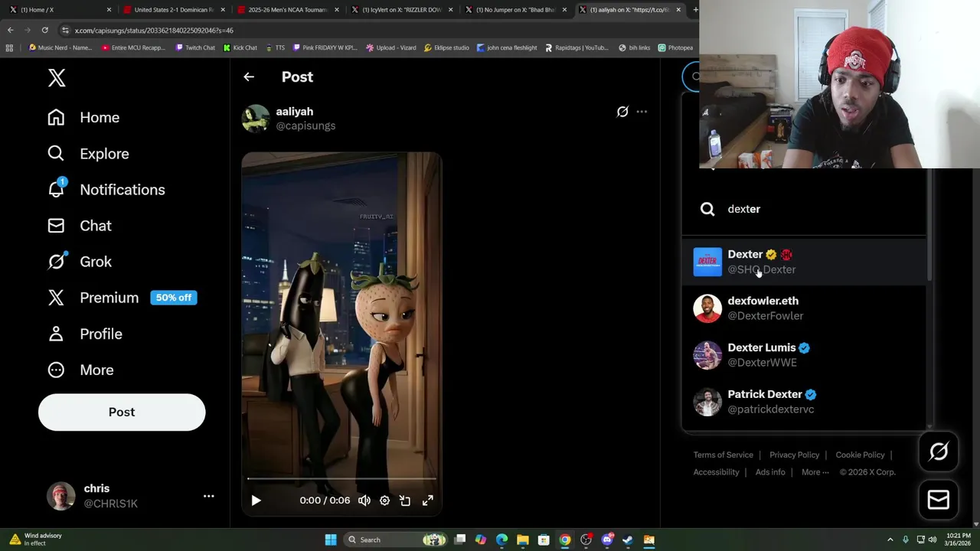Screen dimensions: 980x551
Task: Open File Explorer from the taskbar
Action: (x=522, y=540)
